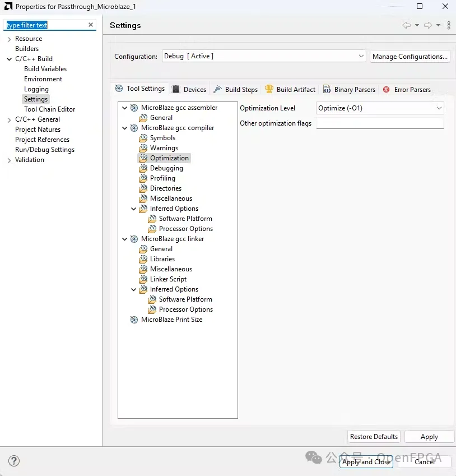Open the forward history dropdown arrow
The image size is (456, 476).
439,25
